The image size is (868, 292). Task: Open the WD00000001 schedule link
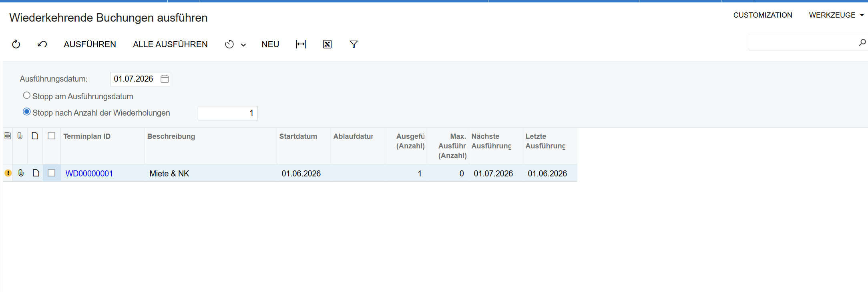[89, 174]
